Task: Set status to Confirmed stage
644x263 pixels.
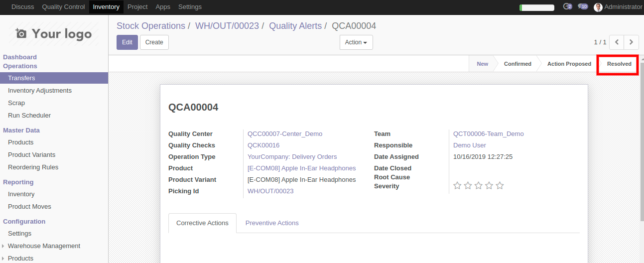Action: (517, 64)
